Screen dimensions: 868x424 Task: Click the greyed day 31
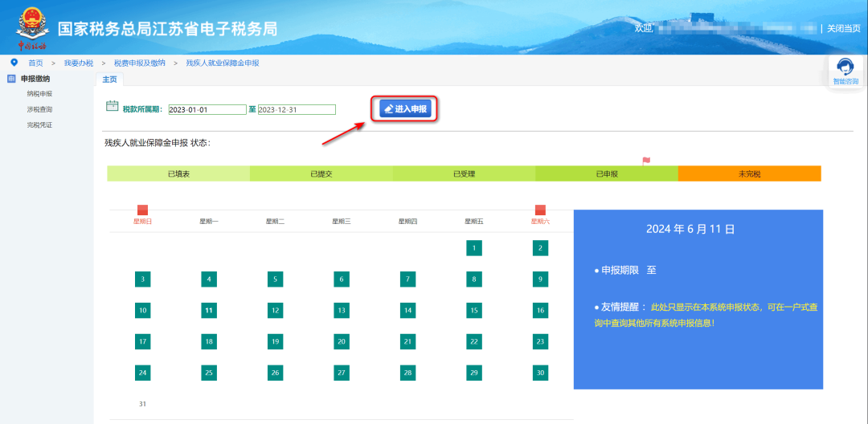click(x=143, y=404)
